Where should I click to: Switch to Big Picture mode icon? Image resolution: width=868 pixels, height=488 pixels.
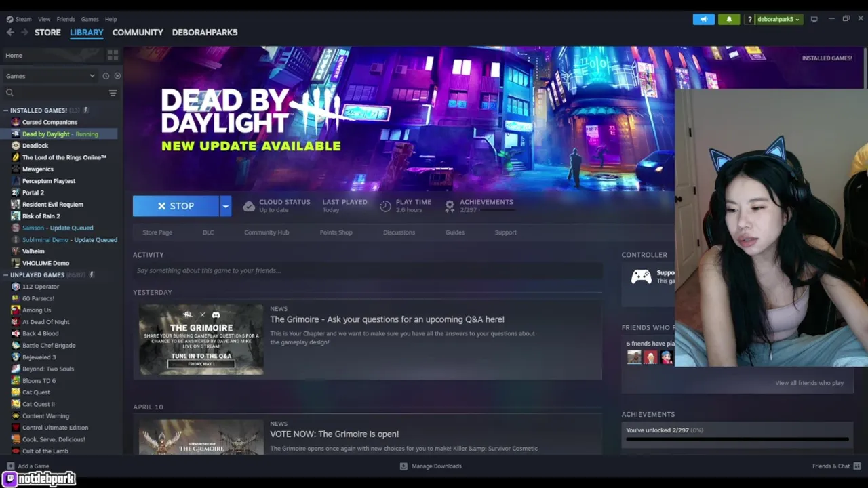coord(814,19)
